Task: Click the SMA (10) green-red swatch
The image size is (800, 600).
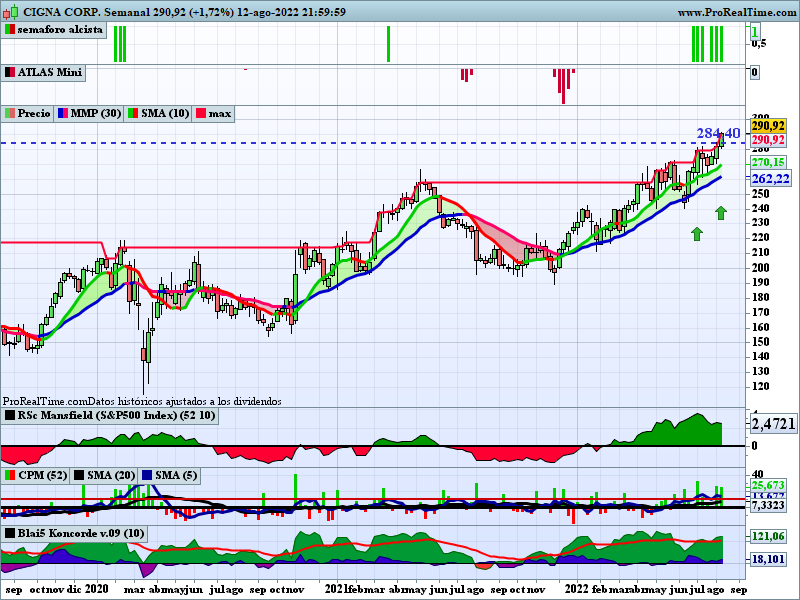Action: coord(133,113)
